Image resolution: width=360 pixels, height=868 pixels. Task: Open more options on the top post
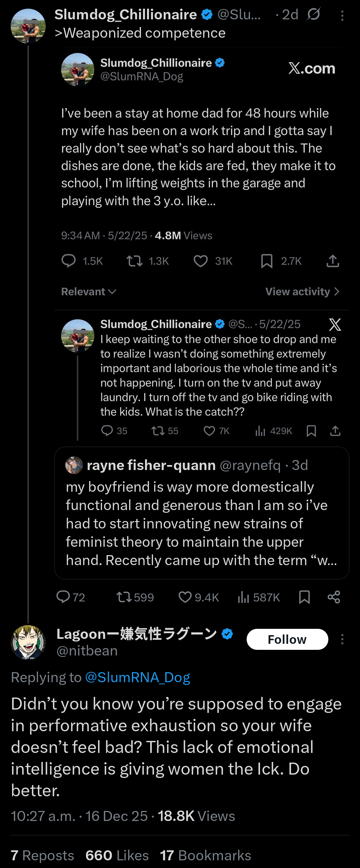pos(342,15)
